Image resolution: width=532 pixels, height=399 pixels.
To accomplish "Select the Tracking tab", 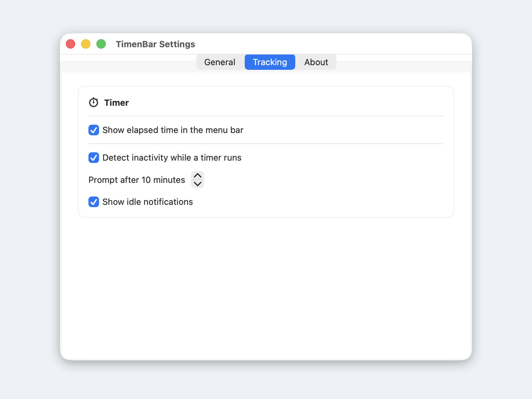I will point(270,62).
